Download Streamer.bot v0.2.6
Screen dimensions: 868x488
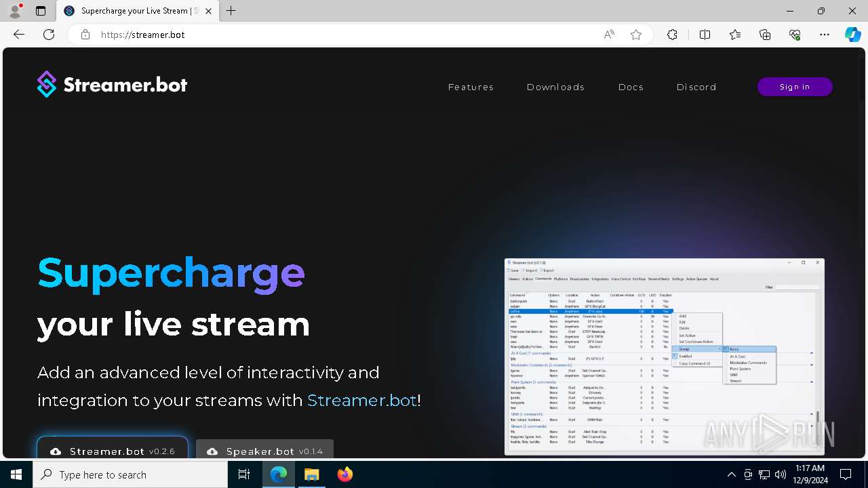113,448
